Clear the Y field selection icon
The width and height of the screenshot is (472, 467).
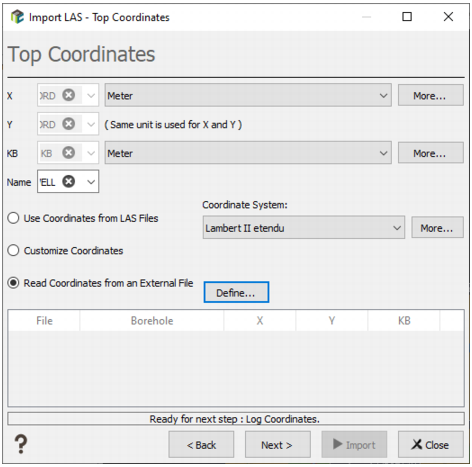pyautogui.click(x=69, y=124)
